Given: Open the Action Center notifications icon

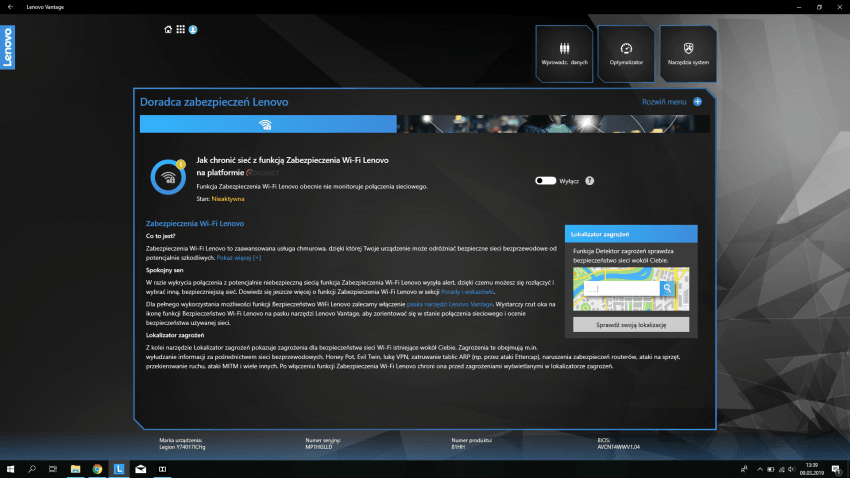Looking at the screenshot, I should [x=837, y=469].
